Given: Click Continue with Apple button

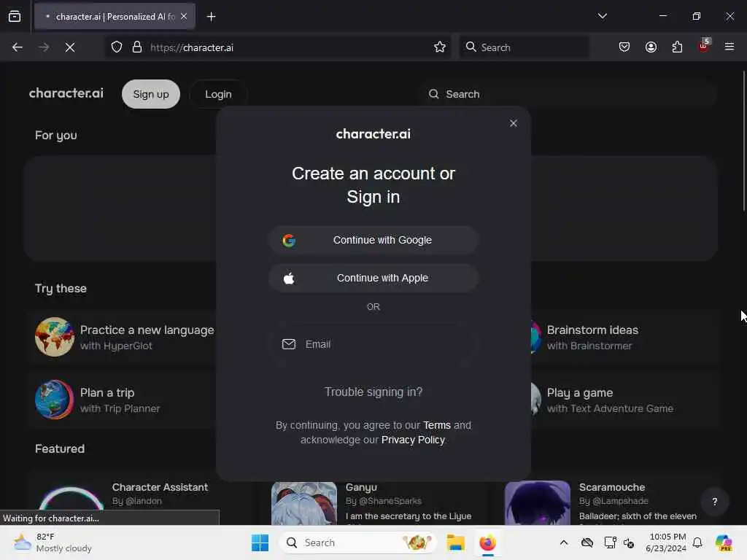Looking at the screenshot, I should tap(373, 278).
